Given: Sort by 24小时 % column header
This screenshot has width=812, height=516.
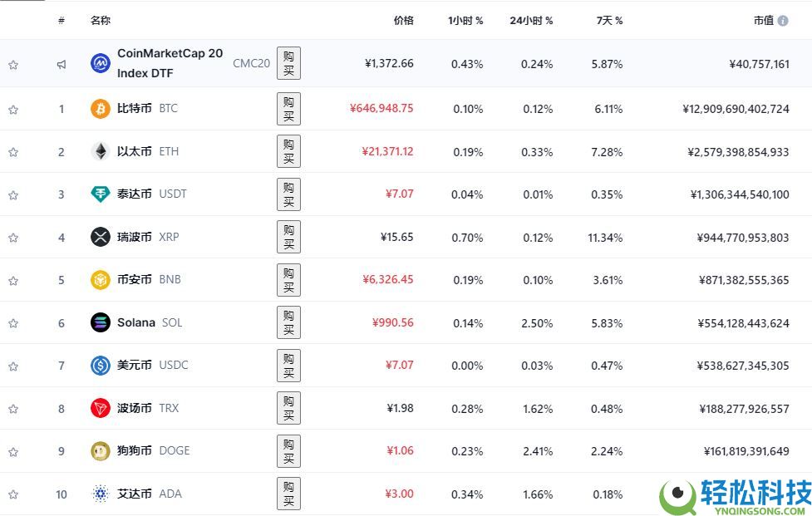Looking at the screenshot, I should pyautogui.click(x=531, y=21).
